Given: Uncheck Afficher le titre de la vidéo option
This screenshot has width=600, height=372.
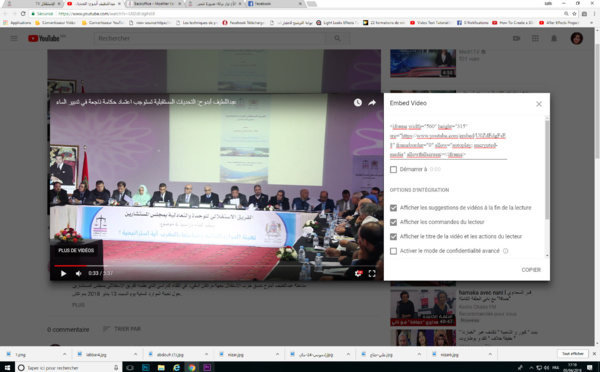Looking at the screenshot, I should point(393,237).
